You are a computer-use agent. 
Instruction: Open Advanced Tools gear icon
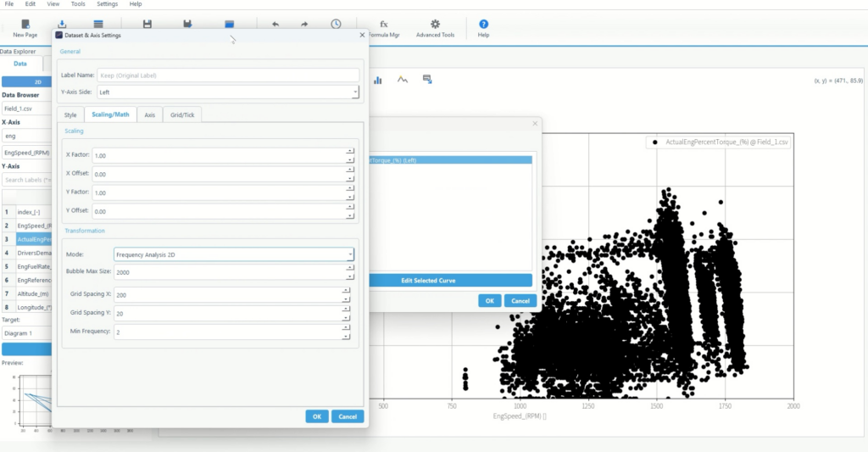pyautogui.click(x=435, y=25)
